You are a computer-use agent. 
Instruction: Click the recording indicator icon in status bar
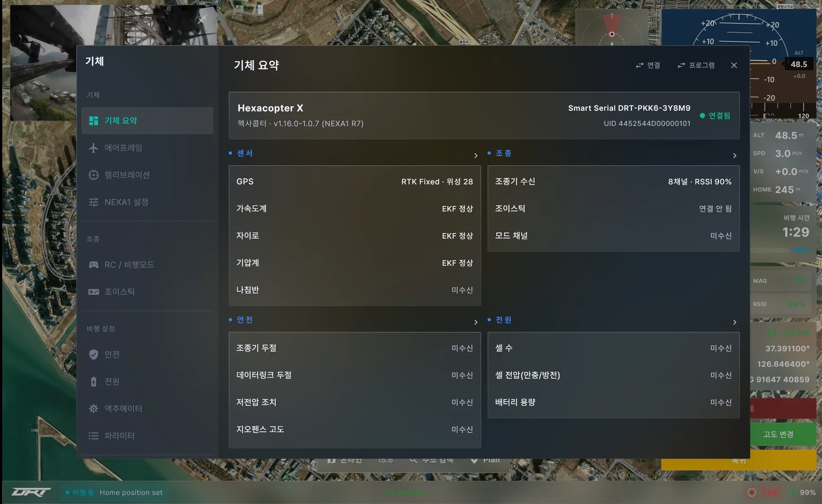click(752, 492)
